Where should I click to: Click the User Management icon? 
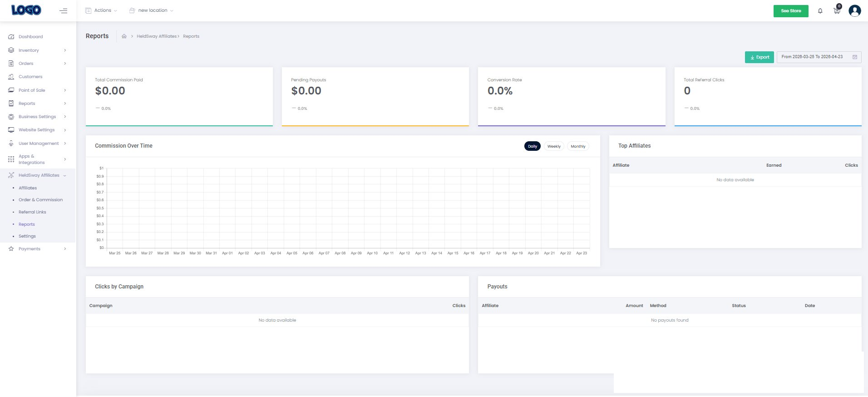click(11, 144)
